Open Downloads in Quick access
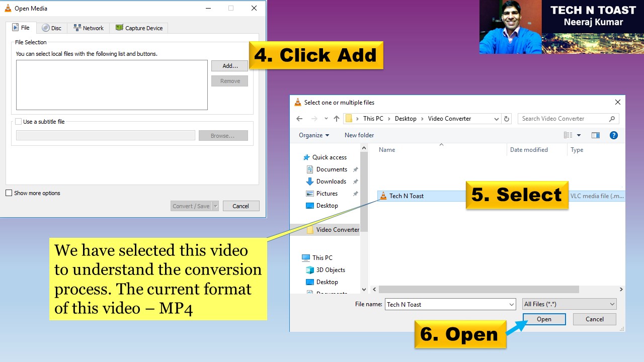 [331, 182]
